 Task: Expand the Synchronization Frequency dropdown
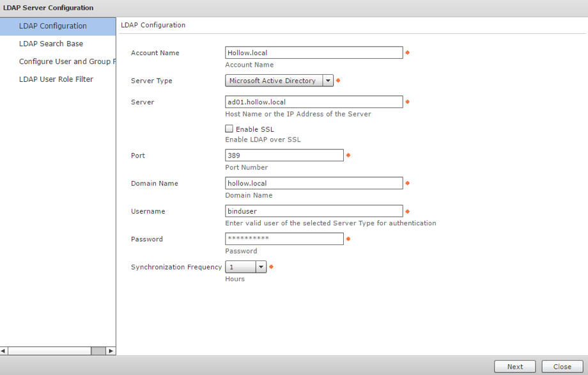[x=261, y=267]
